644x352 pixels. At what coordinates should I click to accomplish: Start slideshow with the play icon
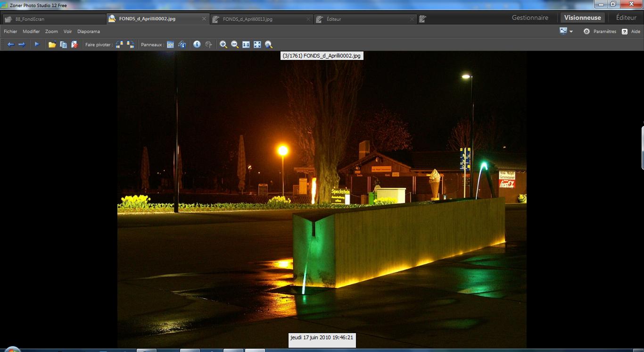37,44
